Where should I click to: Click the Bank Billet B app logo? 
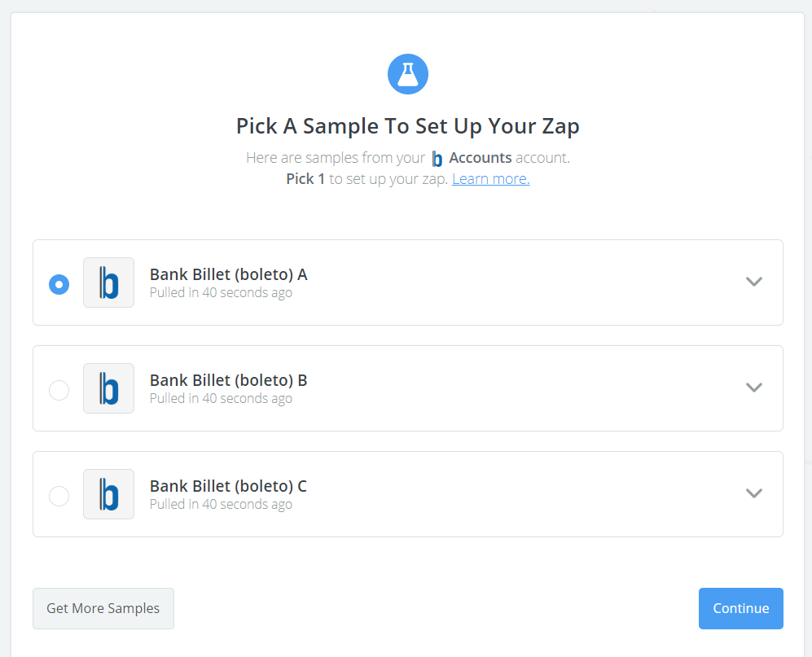click(109, 388)
